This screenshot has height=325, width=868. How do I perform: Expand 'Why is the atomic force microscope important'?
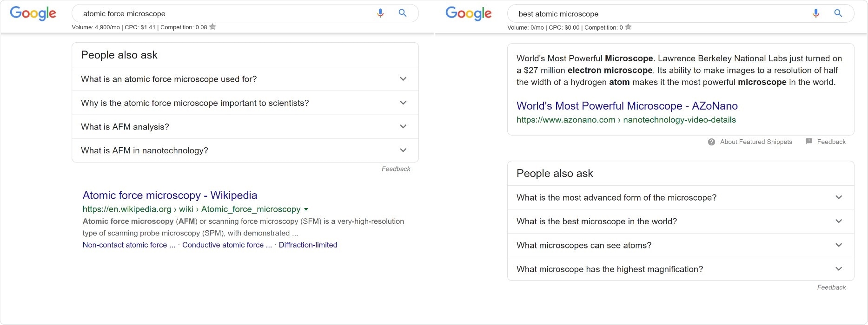tap(245, 103)
